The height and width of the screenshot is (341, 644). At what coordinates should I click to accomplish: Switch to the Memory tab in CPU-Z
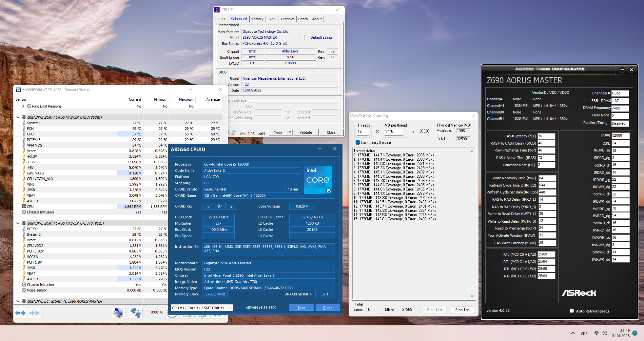point(257,19)
